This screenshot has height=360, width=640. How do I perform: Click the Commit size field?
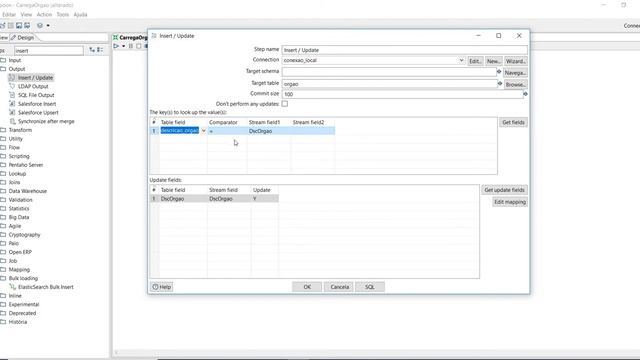coord(402,94)
